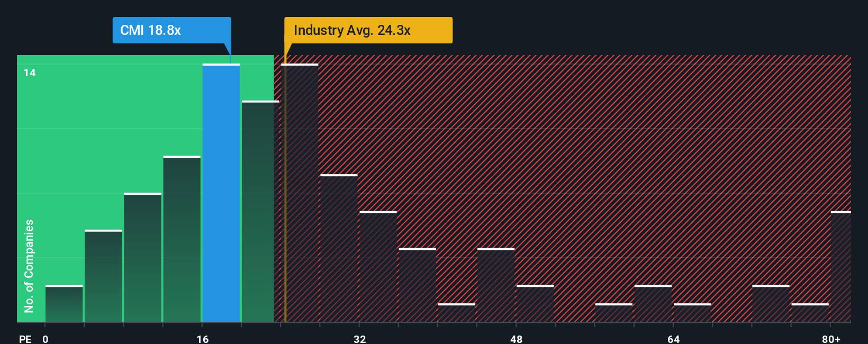Click the x-axis label 48
This screenshot has width=868, height=344.
(x=517, y=339)
